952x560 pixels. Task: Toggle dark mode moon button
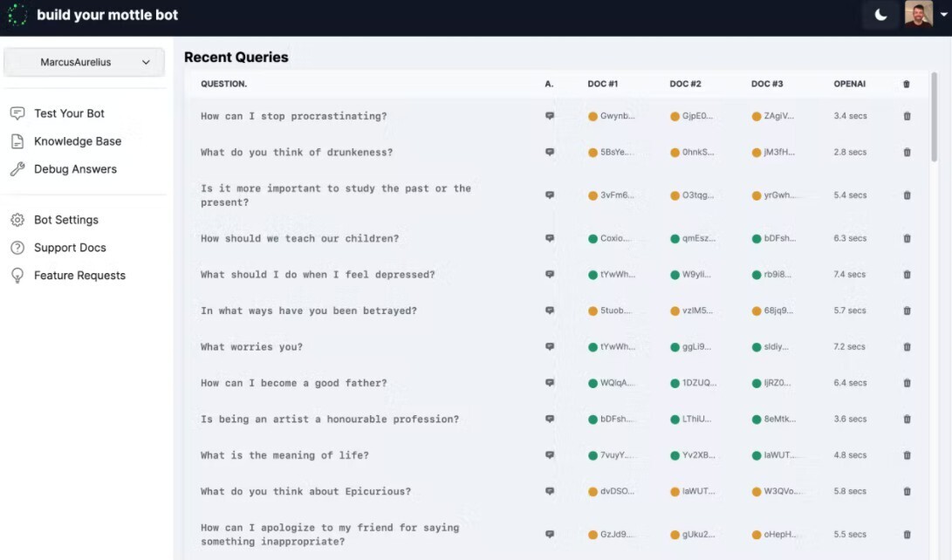click(880, 15)
